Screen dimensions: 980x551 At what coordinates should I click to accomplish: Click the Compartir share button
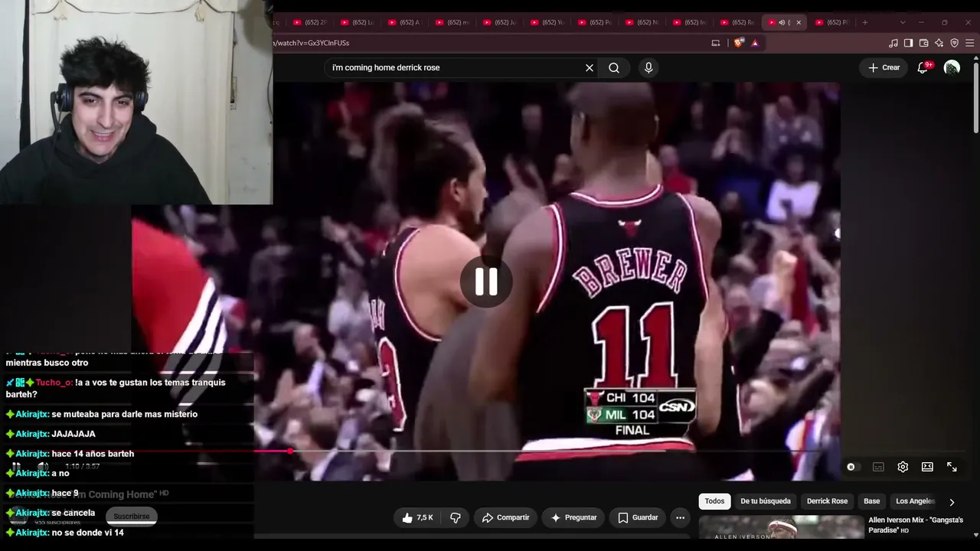505,518
